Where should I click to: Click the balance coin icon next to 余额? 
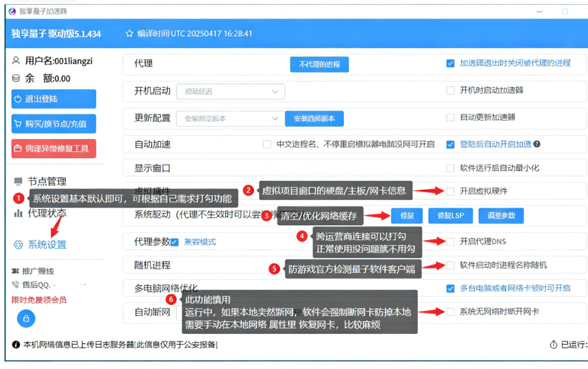click(16, 78)
